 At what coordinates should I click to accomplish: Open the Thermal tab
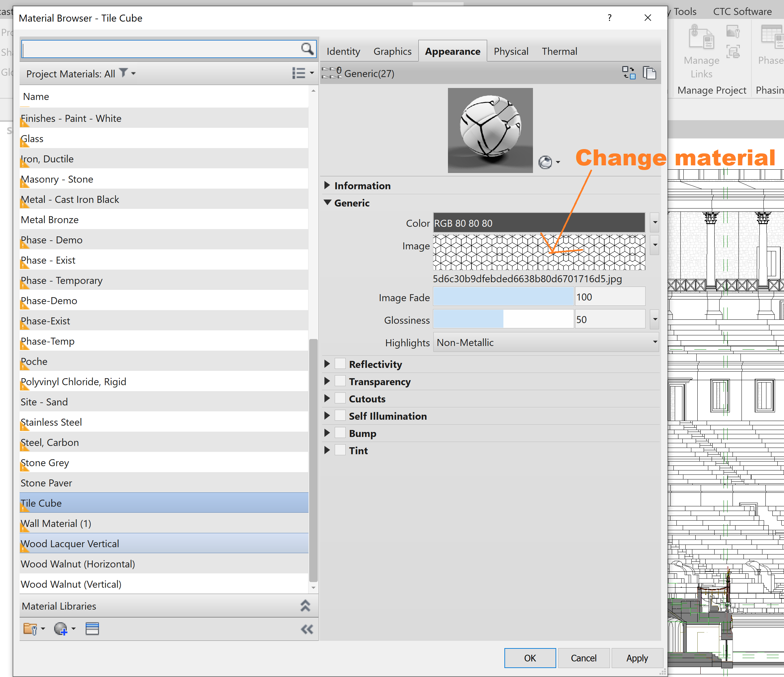click(559, 51)
